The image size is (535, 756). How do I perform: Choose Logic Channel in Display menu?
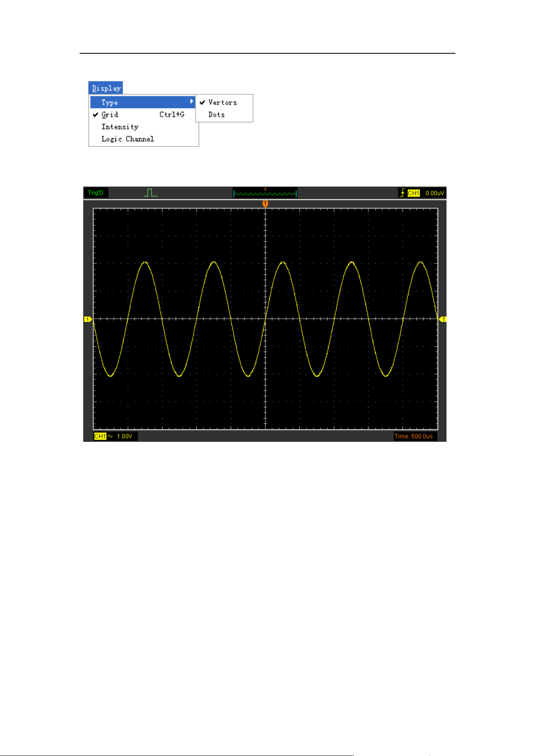143,139
